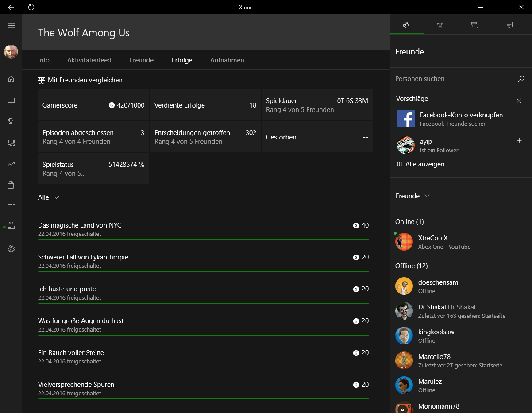Open friend Marulez
The image size is (532, 413).
(461, 385)
